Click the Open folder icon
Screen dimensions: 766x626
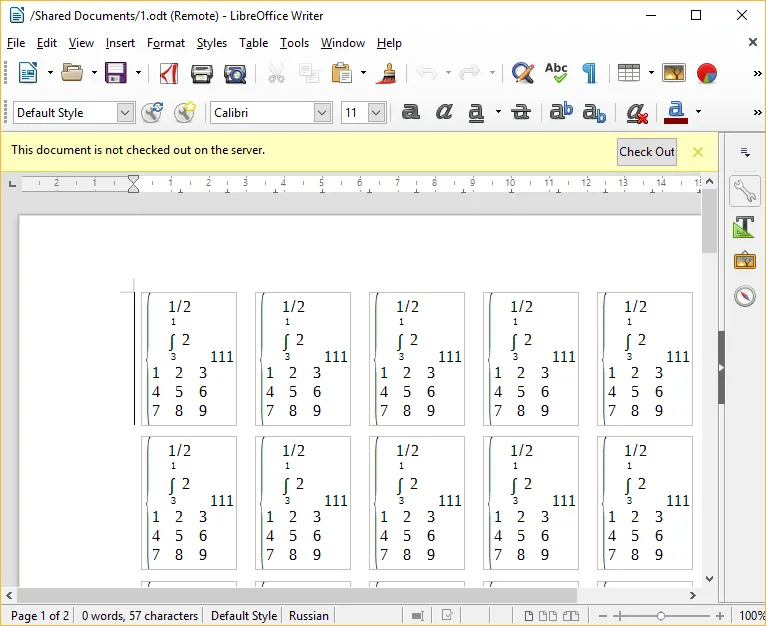72,73
